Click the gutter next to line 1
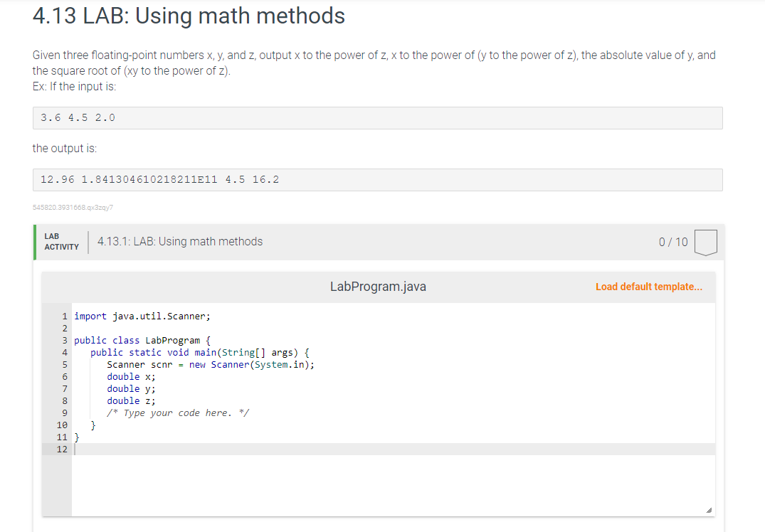The image size is (765, 532). (65, 316)
